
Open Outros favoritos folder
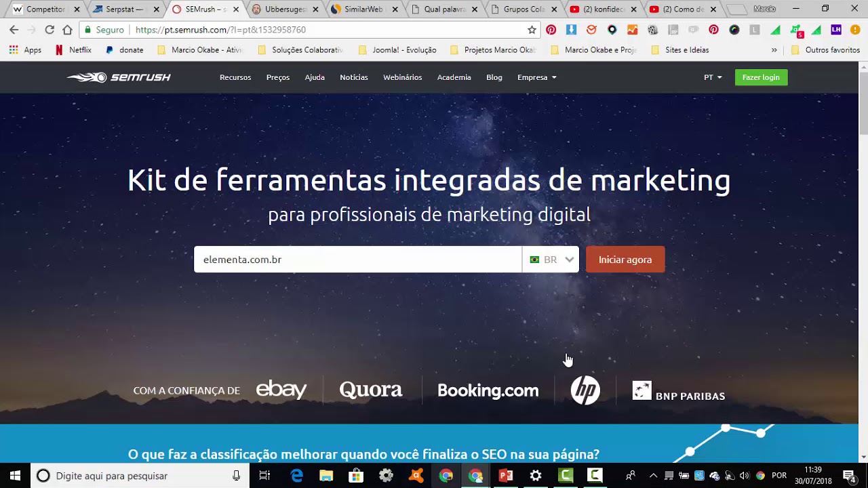[x=825, y=50]
